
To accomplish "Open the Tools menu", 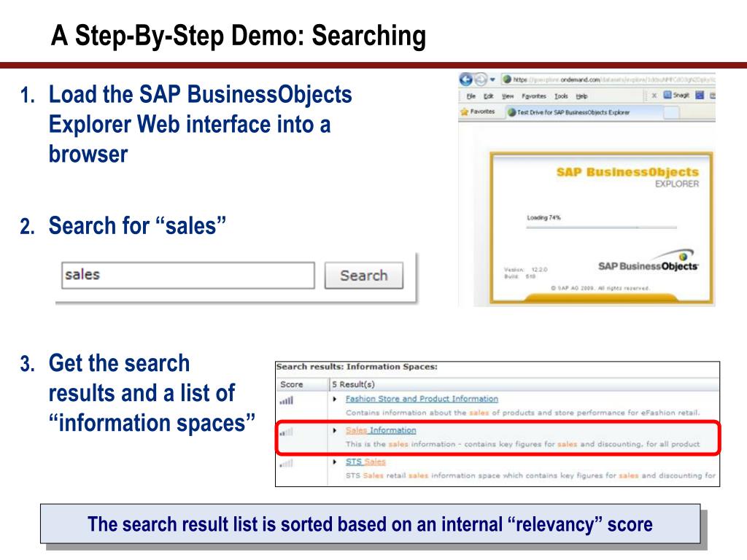I will pyautogui.click(x=561, y=96).
